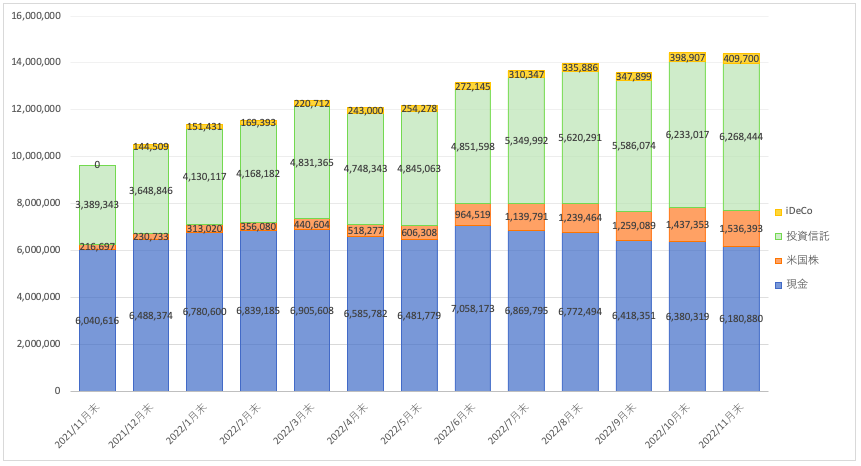The height and width of the screenshot is (466, 861).
Task: Select the 現金 legend label text
Action: click(x=798, y=285)
